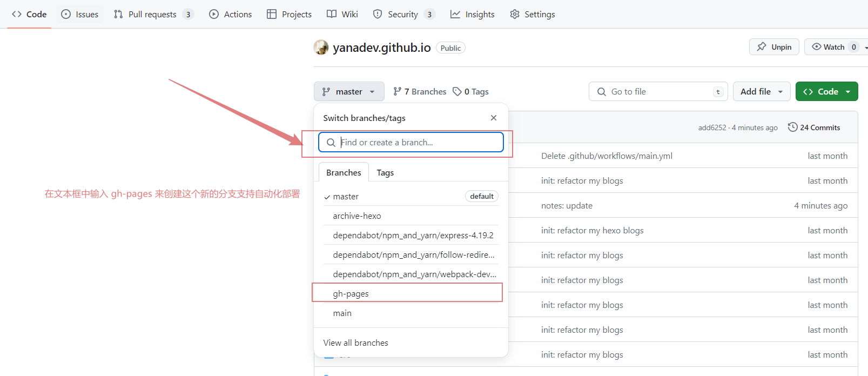
Task: Open commit 'notes: update'
Action: point(567,205)
